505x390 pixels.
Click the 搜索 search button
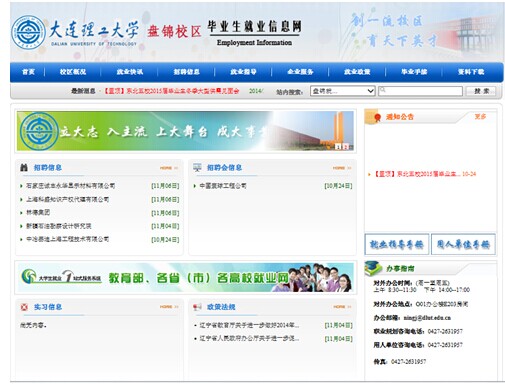[482, 91]
